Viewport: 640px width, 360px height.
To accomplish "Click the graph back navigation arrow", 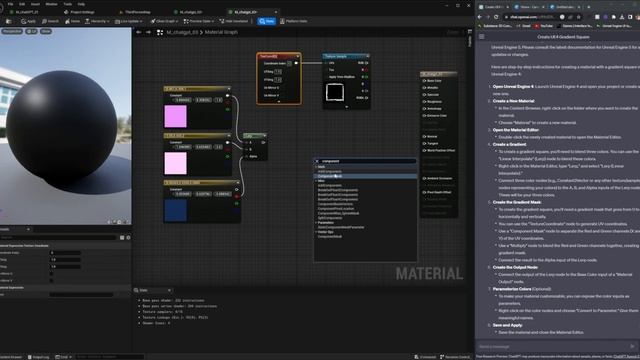I will (139, 32).
